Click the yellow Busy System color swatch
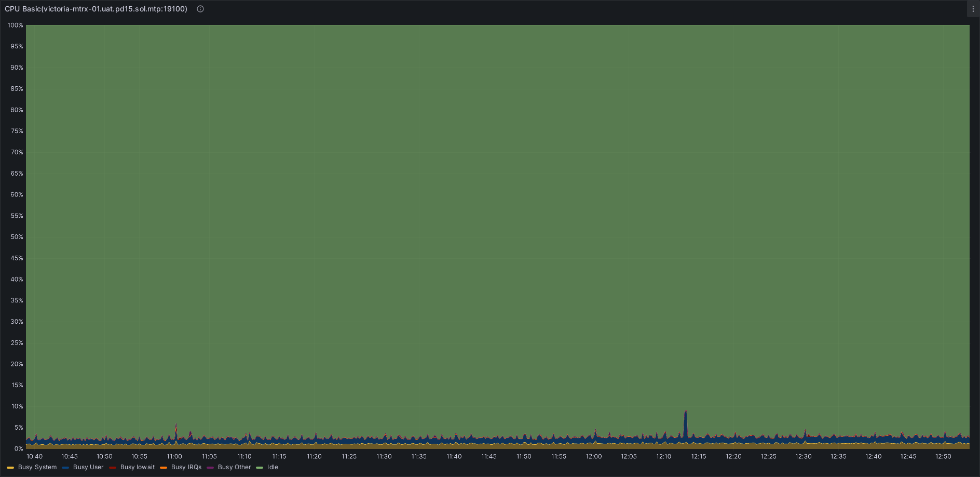 [10, 468]
